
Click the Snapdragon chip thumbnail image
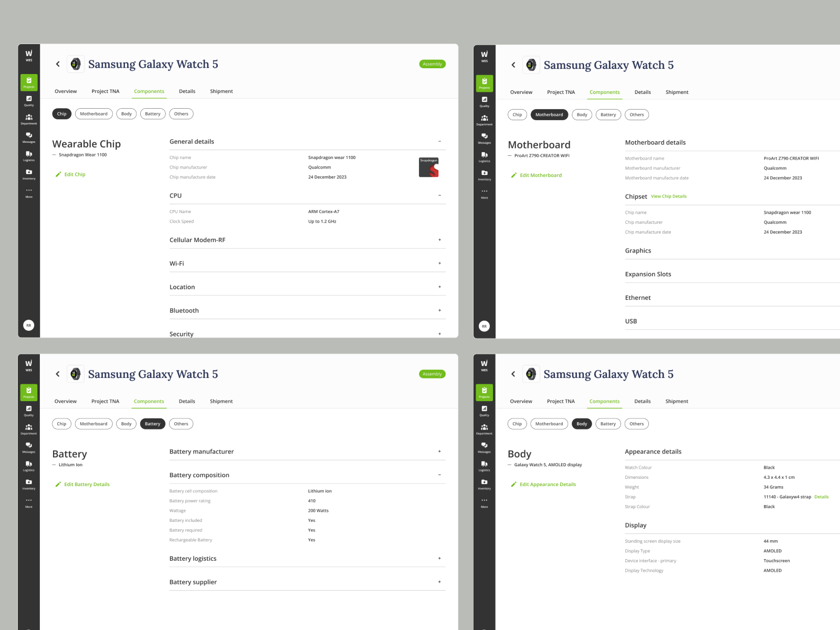(x=429, y=167)
